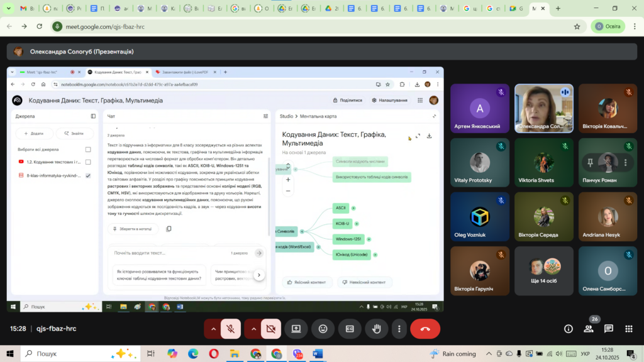Open the emoji reactions button
Image resolution: width=644 pixels, height=362 pixels.
point(323,329)
